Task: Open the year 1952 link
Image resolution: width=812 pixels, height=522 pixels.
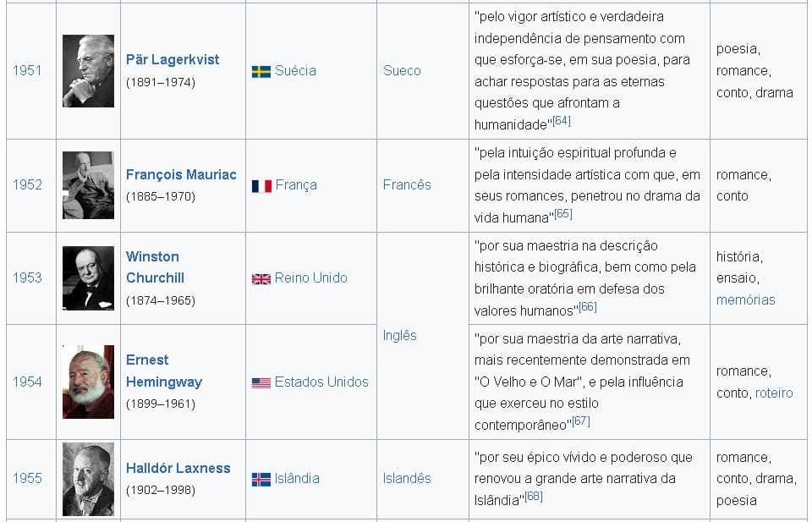Action: click(27, 184)
